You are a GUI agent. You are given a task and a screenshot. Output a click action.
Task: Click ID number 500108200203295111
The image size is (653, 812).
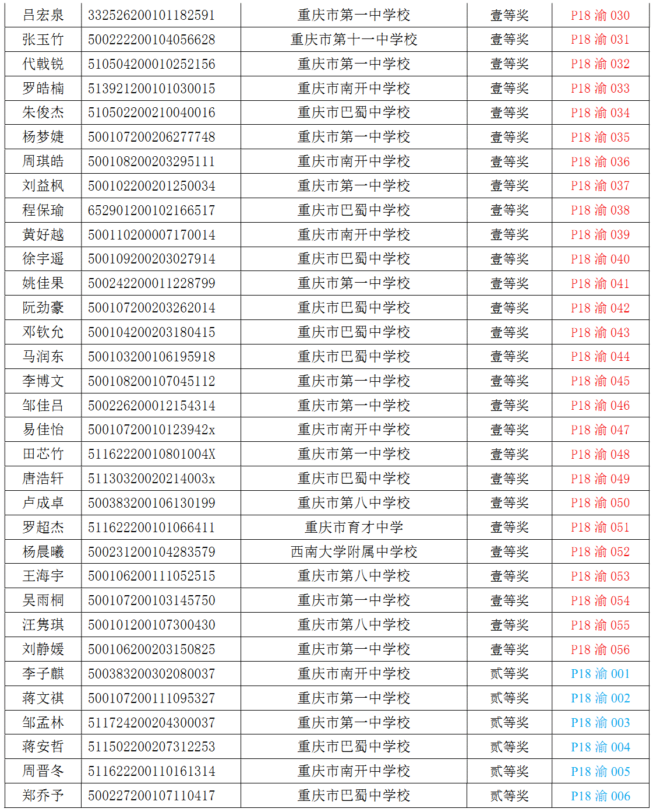(x=151, y=161)
